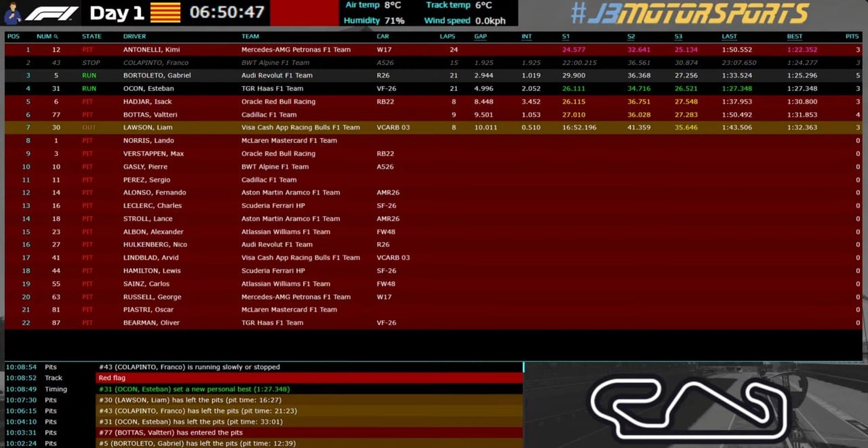The height and width of the screenshot is (448, 868).
Task: Sort by the CAR column header
Action: coord(383,36)
